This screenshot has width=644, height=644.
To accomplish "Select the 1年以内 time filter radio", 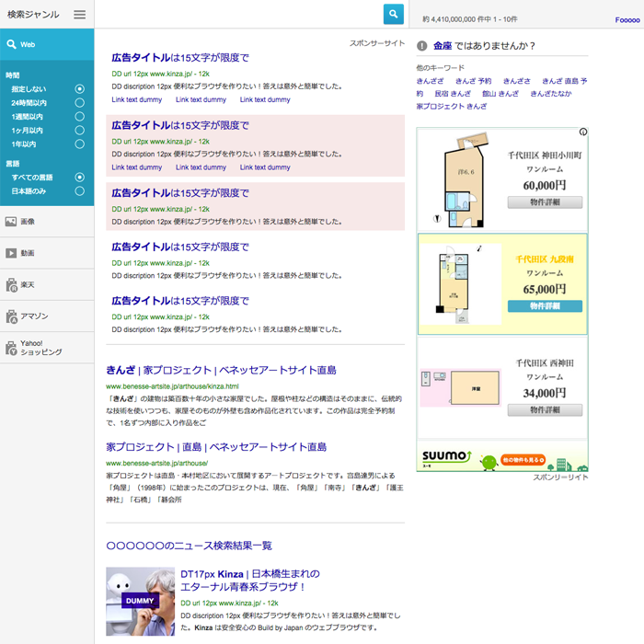I will coord(79,144).
